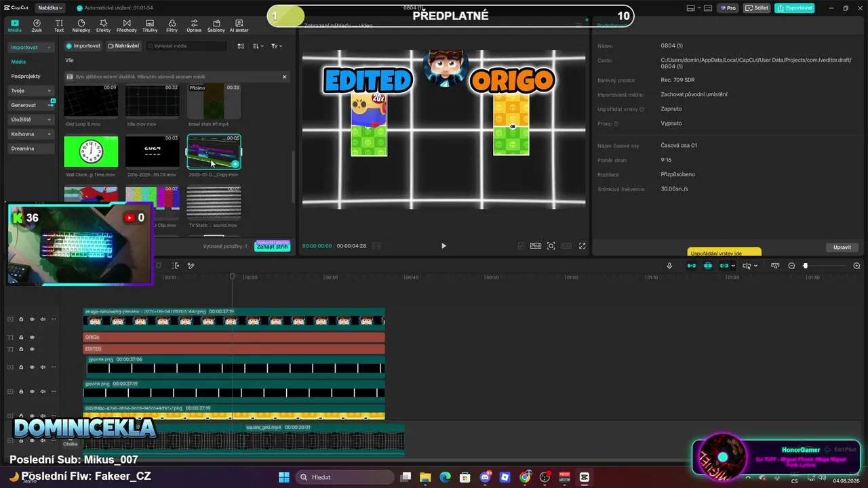Click the media panel vertical scrollbar
868x488 pixels.
pos(293,176)
